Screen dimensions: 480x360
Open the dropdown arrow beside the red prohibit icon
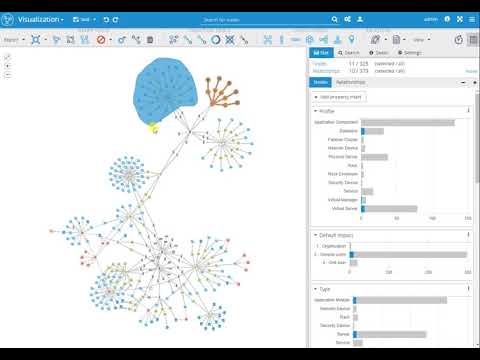click(111, 40)
